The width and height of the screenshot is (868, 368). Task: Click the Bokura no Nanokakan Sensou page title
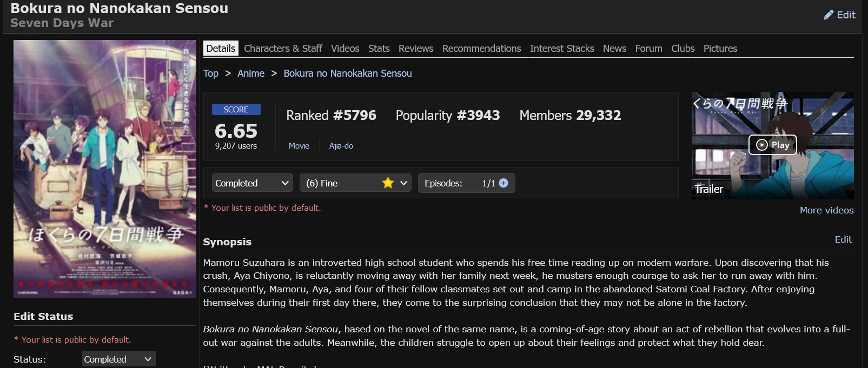coord(119,8)
